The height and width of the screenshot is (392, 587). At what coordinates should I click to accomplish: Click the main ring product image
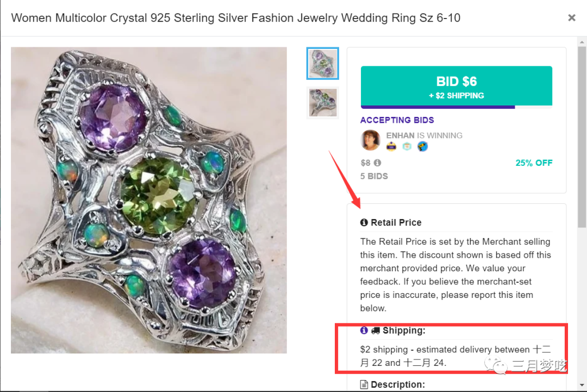point(149,200)
